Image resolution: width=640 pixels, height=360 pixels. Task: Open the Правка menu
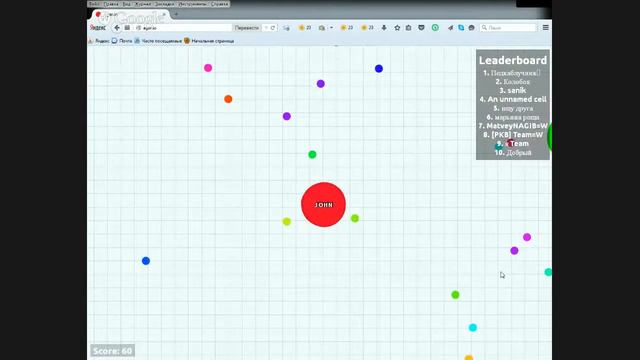(x=111, y=4)
